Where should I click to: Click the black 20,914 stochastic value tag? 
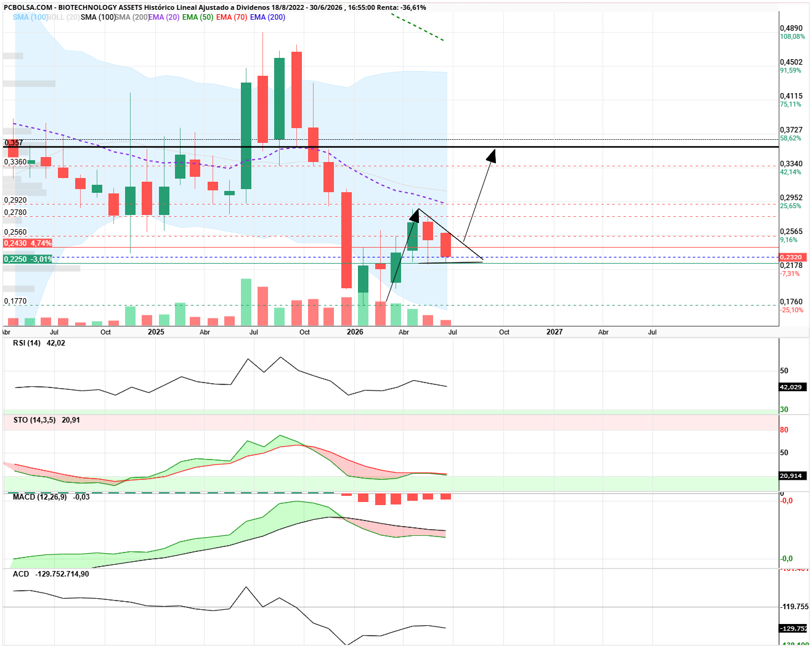[792, 476]
